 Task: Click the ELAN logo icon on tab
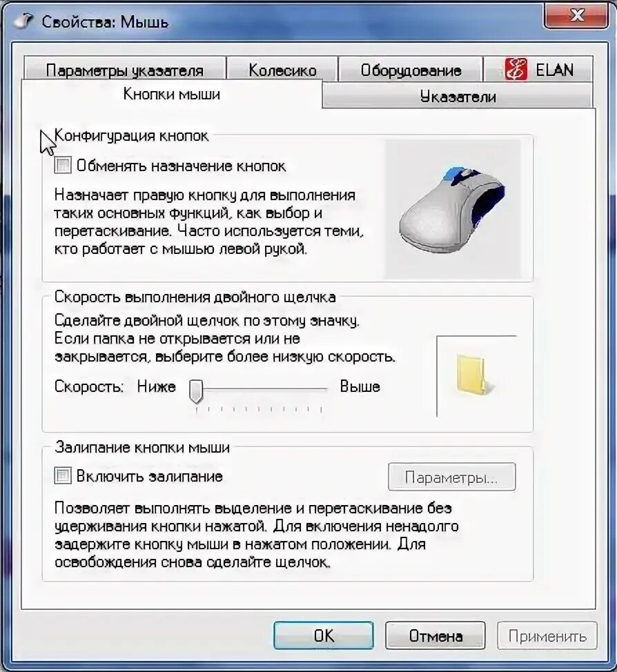point(516,69)
